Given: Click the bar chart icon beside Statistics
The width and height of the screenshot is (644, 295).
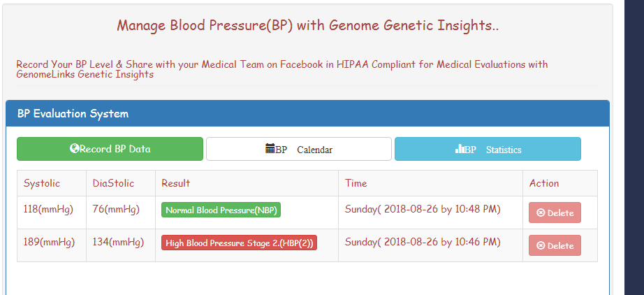Looking at the screenshot, I should tap(460, 149).
